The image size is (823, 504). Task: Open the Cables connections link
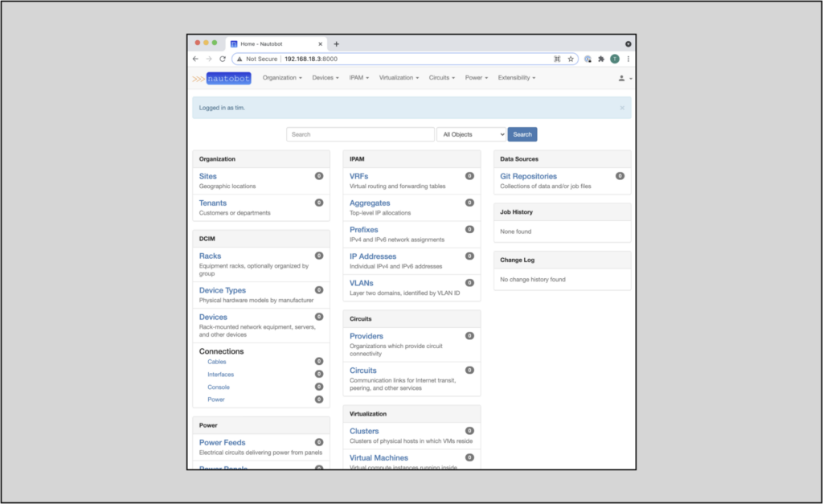217,362
